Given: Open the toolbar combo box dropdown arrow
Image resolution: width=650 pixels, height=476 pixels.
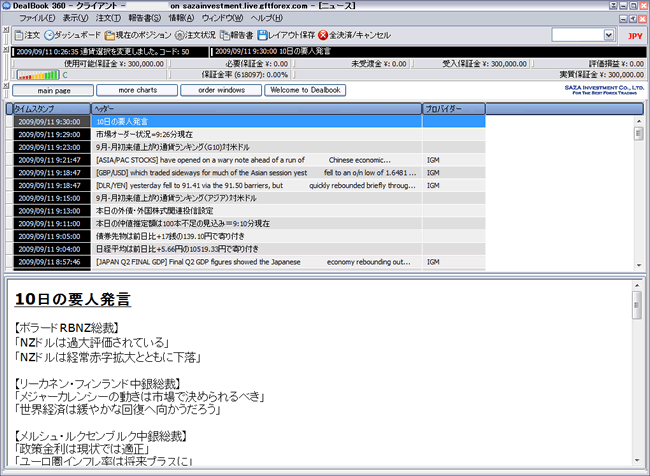Looking at the screenshot, I should pos(608,35).
